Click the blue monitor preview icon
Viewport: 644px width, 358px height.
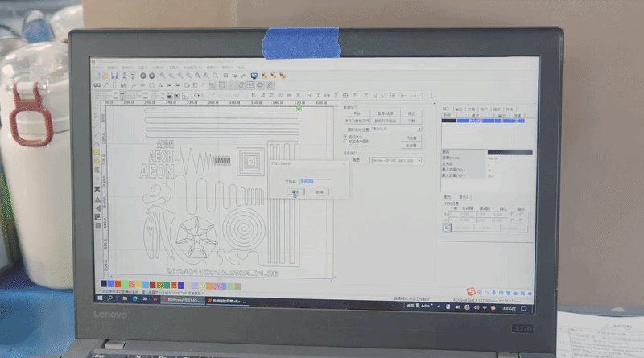pos(254,76)
